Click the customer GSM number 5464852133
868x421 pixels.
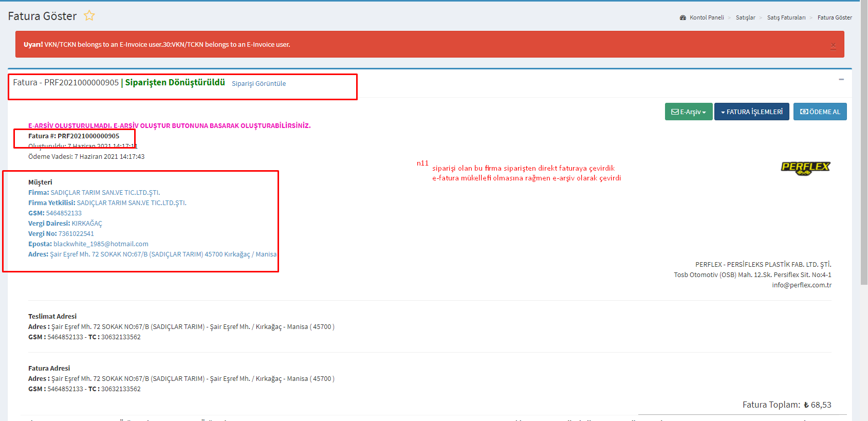tap(64, 213)
